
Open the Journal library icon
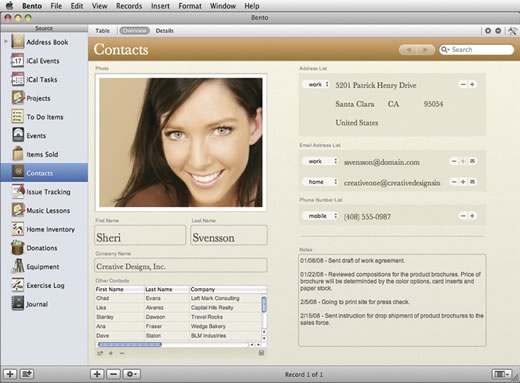[x=17, y=303]
